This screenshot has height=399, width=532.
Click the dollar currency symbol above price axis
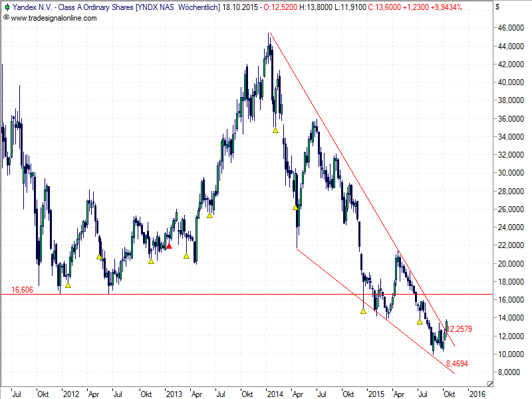click(x=497, y=7)
